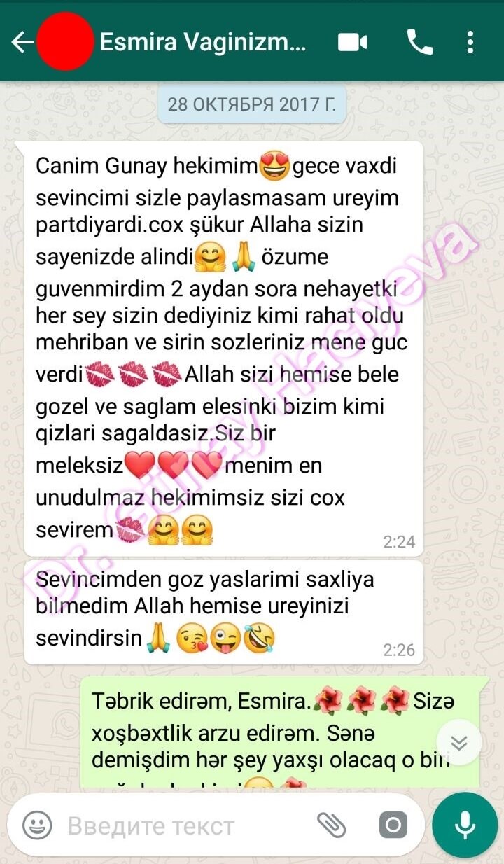The width and height of the screenshot is (504, 864).
Task: Go back using the arrow icon
Action: coord(22,43)
